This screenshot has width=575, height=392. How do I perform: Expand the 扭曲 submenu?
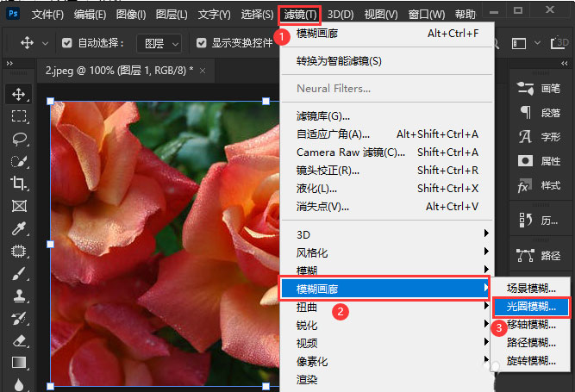point(388,307)
